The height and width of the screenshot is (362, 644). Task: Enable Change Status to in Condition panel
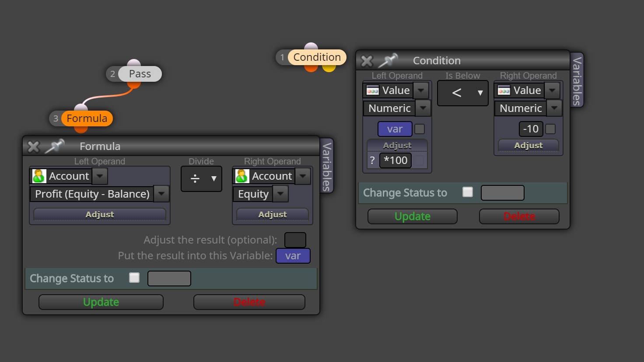468,192
